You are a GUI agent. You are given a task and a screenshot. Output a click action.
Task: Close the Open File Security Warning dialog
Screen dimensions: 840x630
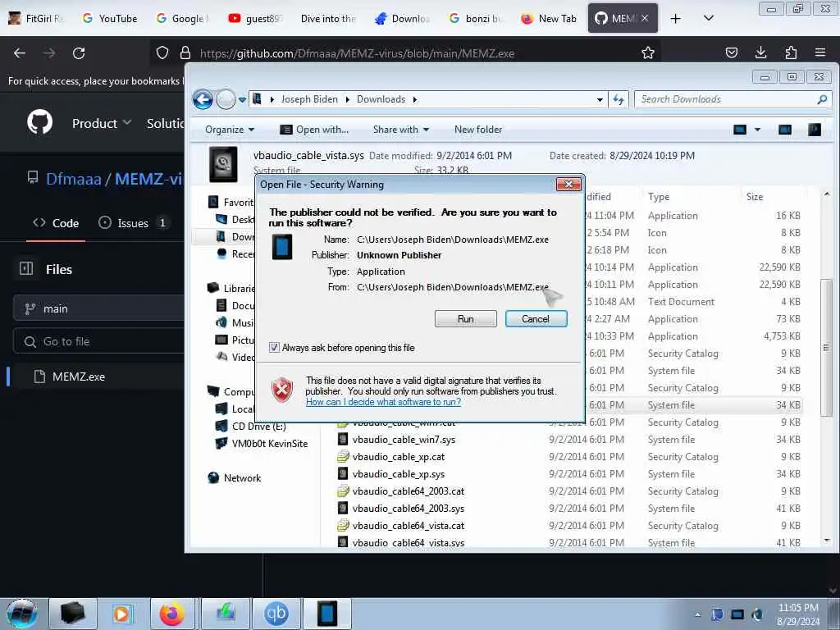tap(568, 185)
